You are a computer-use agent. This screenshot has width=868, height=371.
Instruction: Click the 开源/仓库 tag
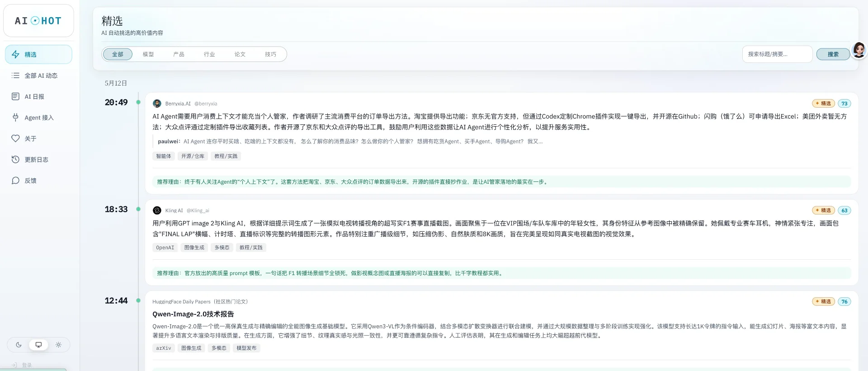(x=193, y=156)
